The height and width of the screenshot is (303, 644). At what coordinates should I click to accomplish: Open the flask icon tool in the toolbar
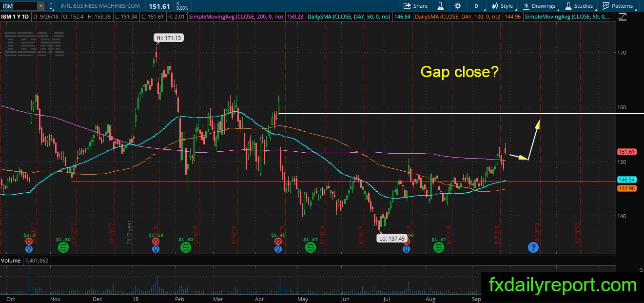[440, 6]
